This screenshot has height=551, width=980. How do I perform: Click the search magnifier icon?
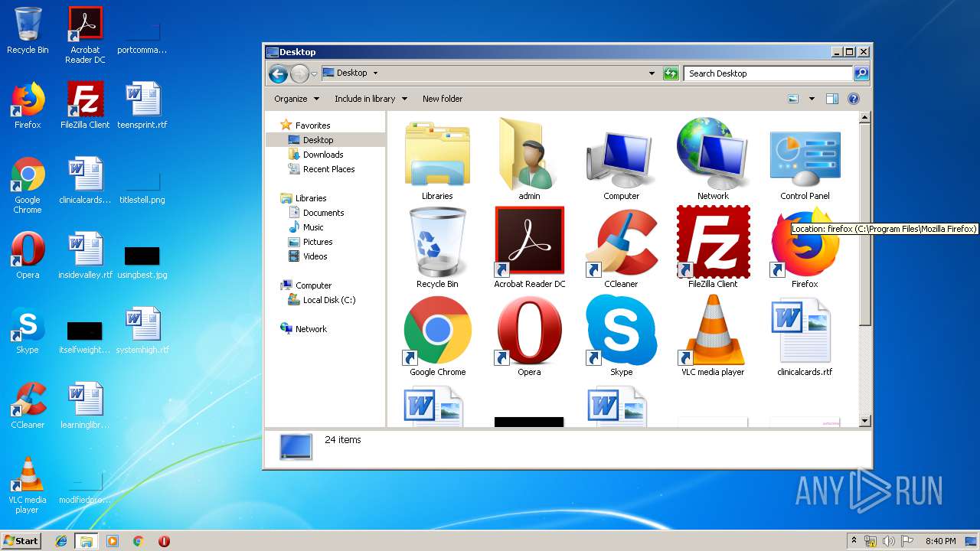pos(861,73)
